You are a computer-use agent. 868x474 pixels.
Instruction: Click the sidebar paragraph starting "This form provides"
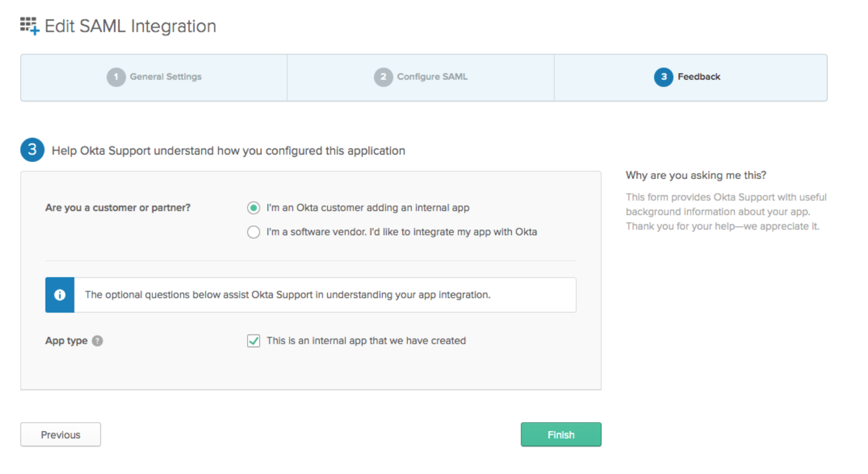(x=726, y=212)
